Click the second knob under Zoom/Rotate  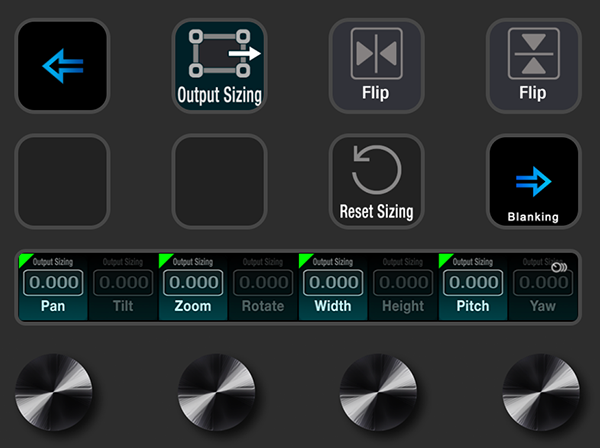[217, 393]
